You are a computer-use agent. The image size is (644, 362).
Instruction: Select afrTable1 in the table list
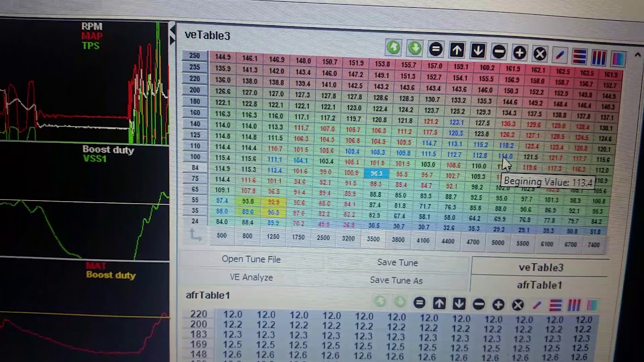click(539, 285)
